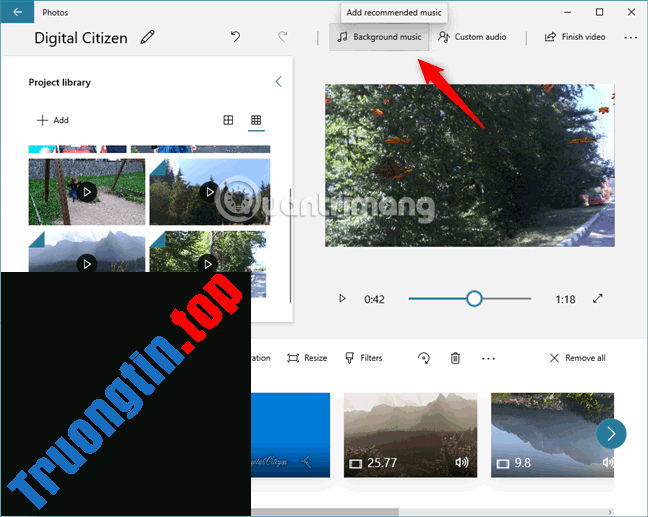The image size is (648, 517).
Task: Delete the selected storyboard clip
Action: [x=455, y=358]
